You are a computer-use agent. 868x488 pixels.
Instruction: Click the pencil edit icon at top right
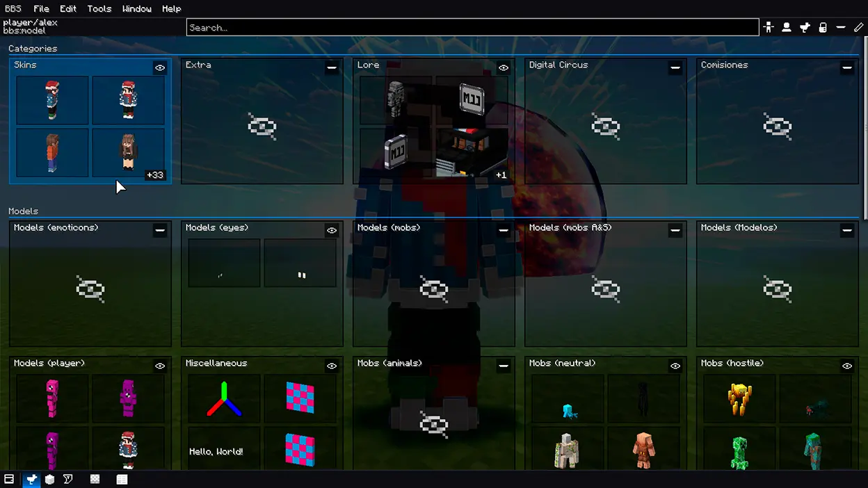click(x=859, y=28)
